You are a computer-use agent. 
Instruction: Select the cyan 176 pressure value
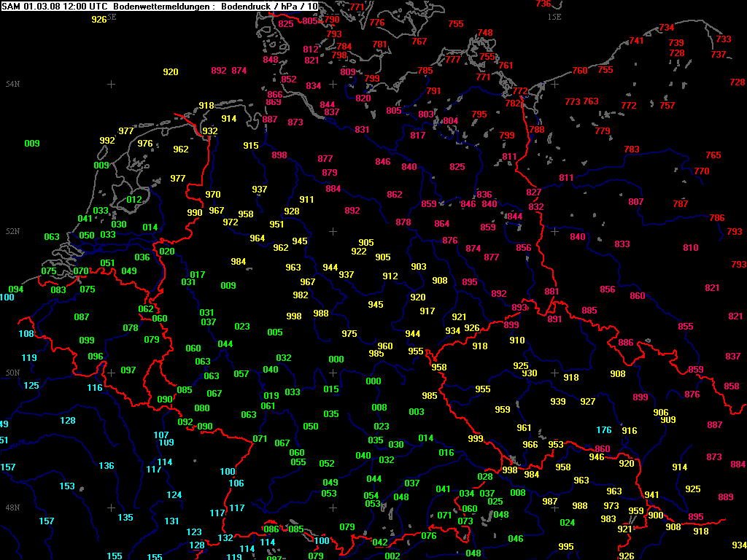click(x=604, y=430)
